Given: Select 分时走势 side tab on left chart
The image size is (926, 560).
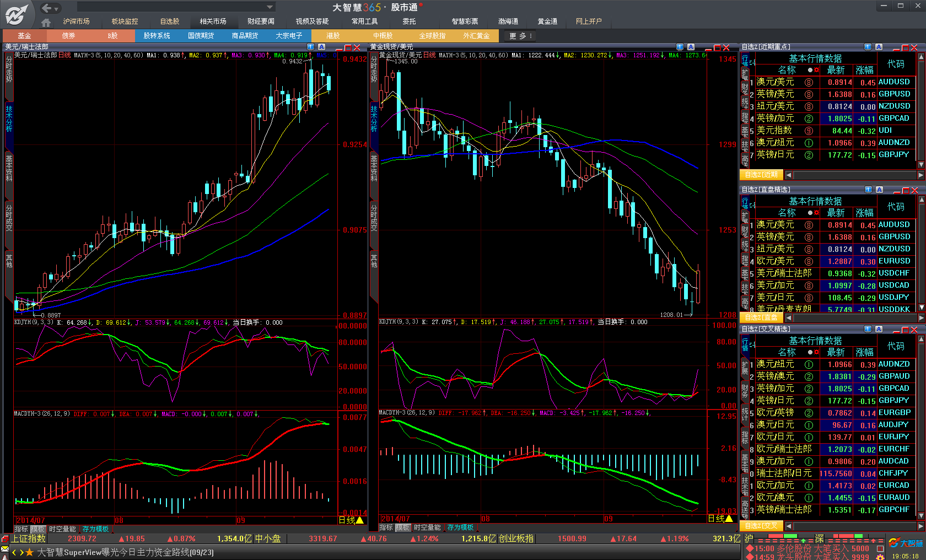Looking at the screenshot, I should pyautogui.click(x=9, y=69).
